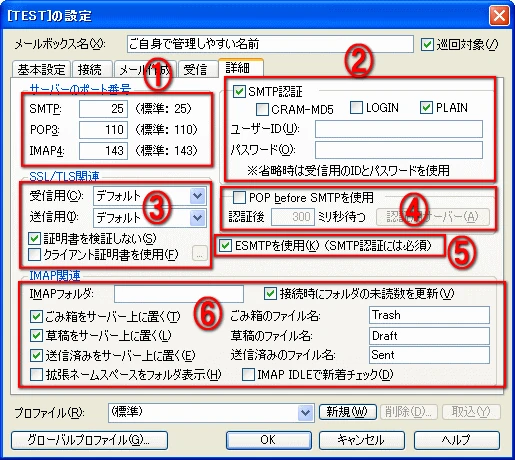This screenshot has width=515, height=460.
Task: Click the 新規 profile button
Action: [348, 412]
